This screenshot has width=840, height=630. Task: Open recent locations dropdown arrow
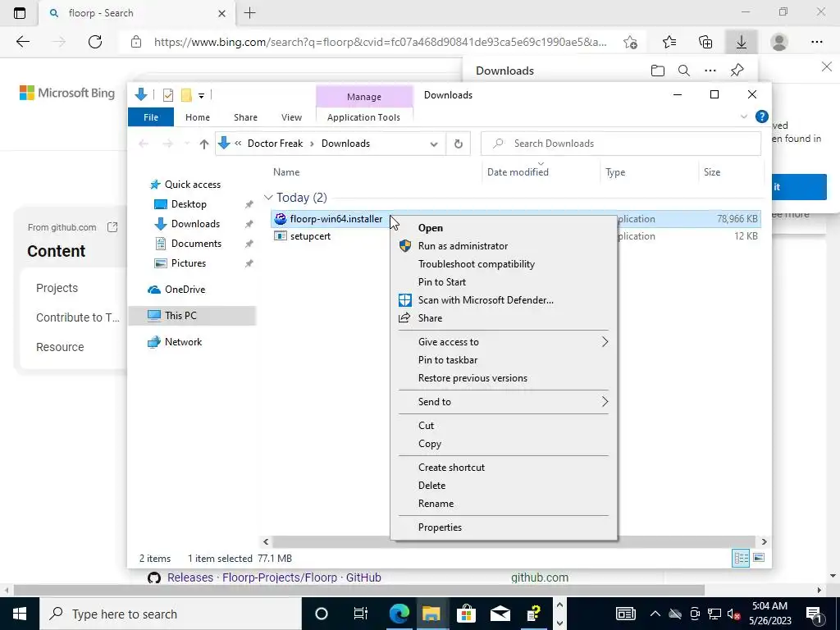point(187,144)
